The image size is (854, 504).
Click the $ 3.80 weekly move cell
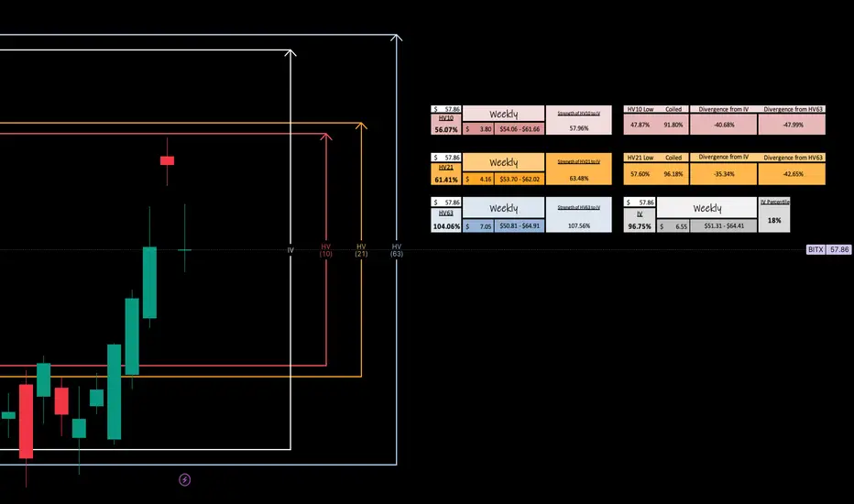pos(478,129)
